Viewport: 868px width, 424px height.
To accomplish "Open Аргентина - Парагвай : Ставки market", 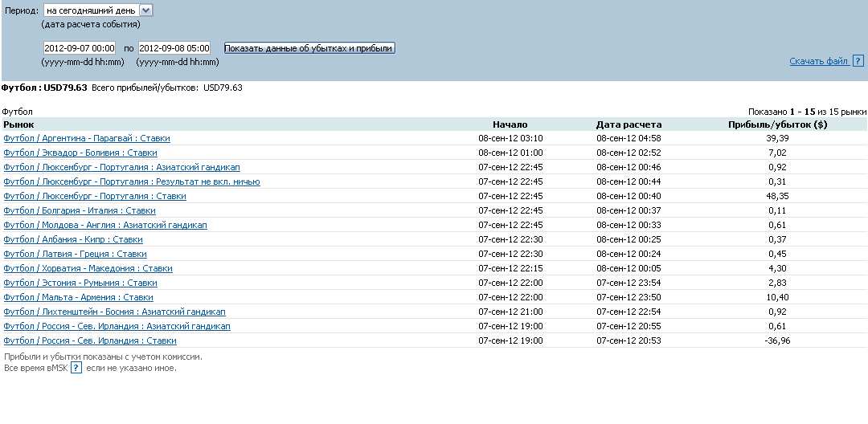I will [x=87, y=138].
